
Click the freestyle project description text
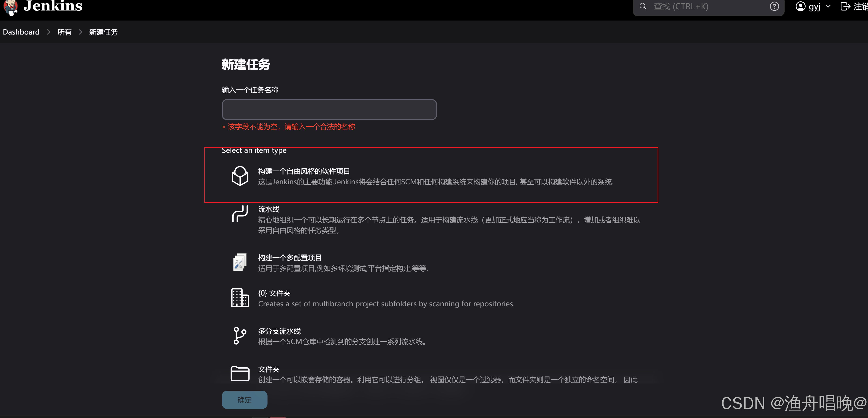coord(436,182)
